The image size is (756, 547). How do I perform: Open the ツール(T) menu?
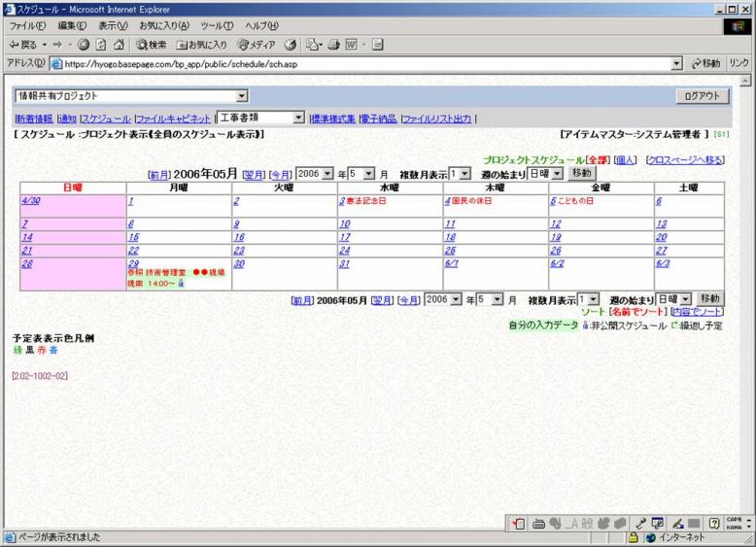[217, 25]
